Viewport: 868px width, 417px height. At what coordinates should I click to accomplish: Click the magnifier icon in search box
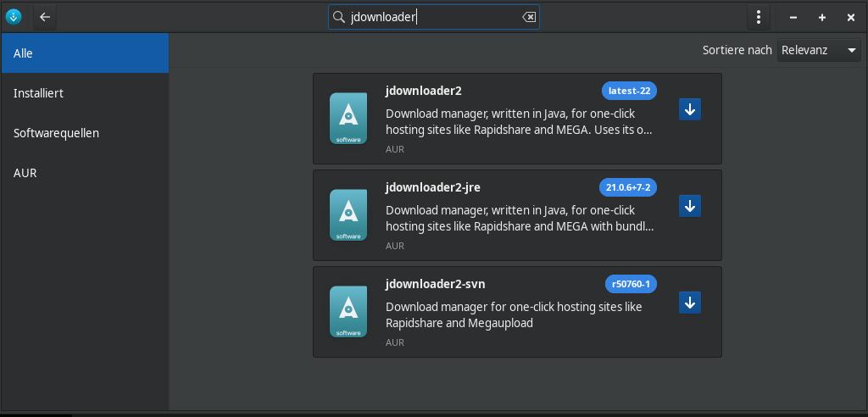point(339,17)
